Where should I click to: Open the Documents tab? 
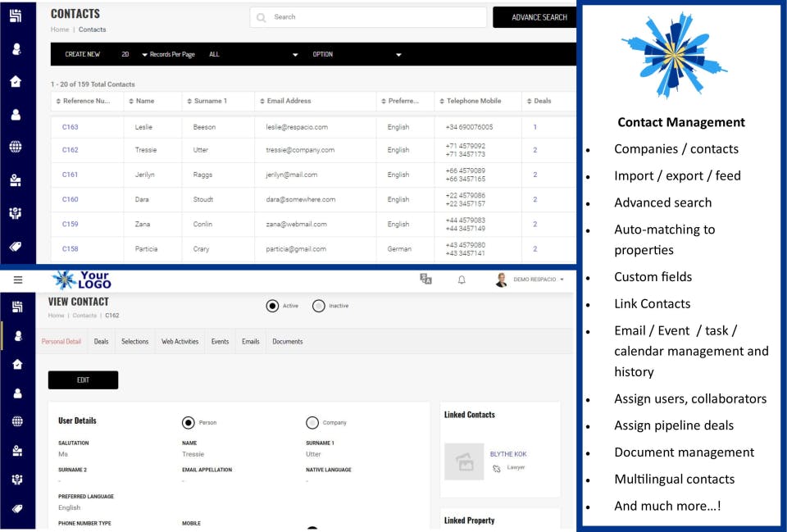coord(287,341)
